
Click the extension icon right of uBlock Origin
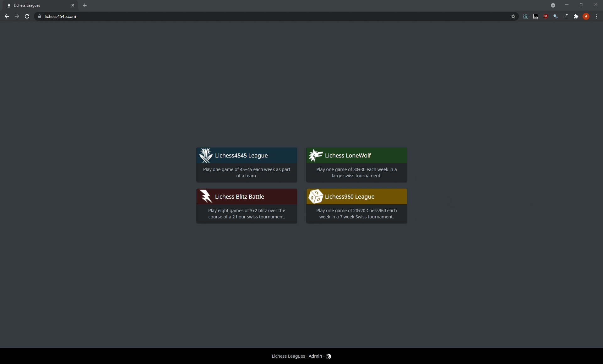[556, 16]
